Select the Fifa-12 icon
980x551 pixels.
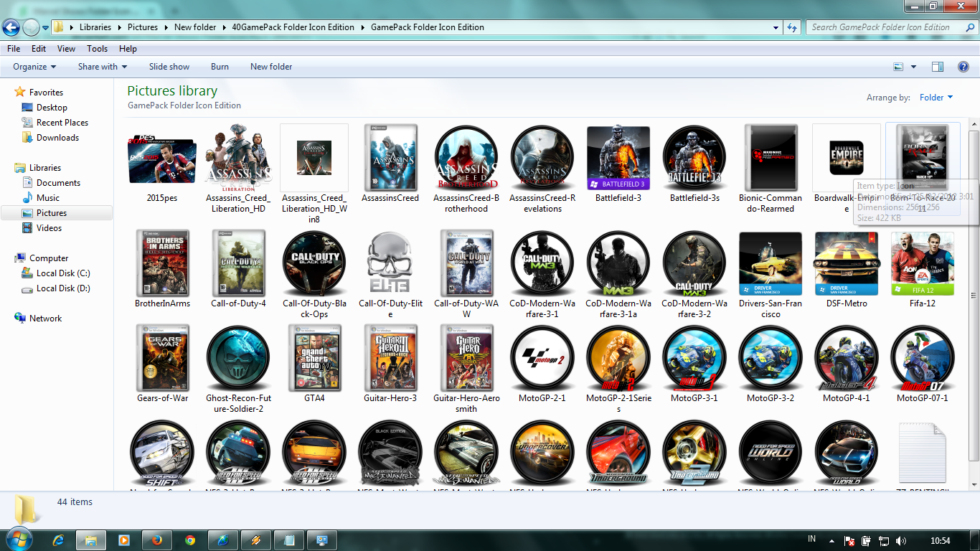[x=923, y=263]
